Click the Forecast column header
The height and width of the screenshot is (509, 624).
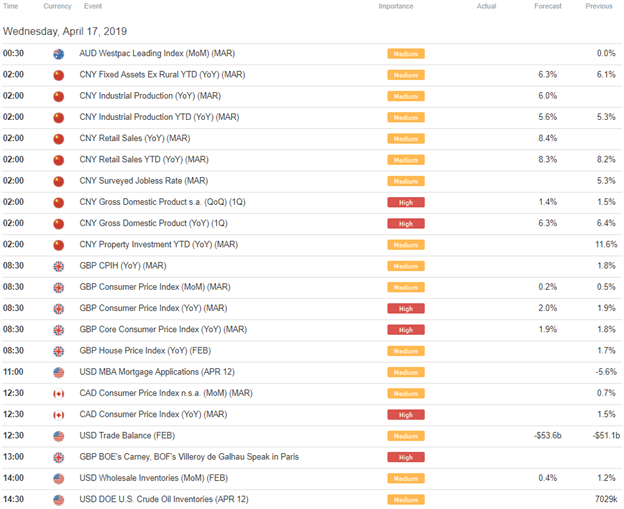[548, 6]
